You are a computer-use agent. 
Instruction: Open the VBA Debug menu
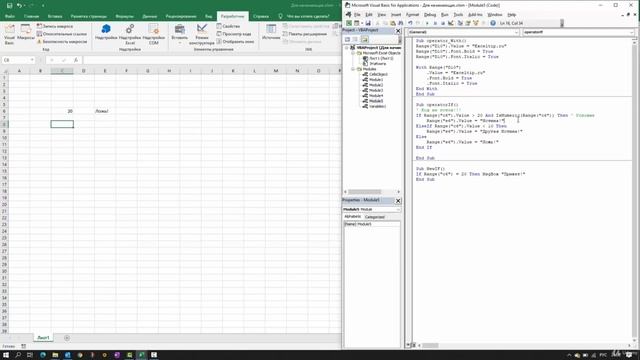pos(430,15)
